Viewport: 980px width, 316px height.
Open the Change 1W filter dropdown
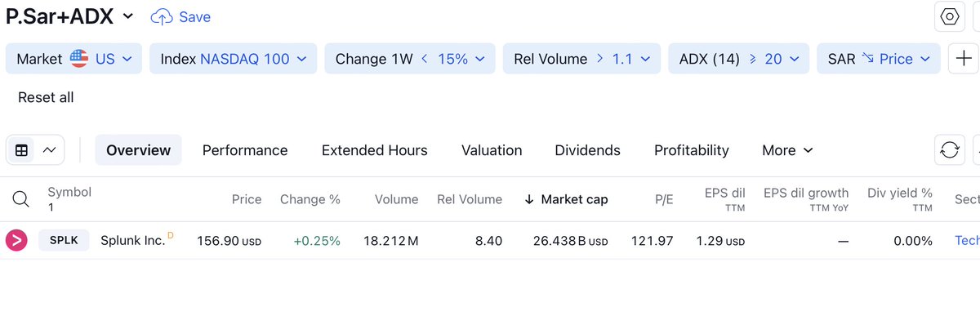410,59
